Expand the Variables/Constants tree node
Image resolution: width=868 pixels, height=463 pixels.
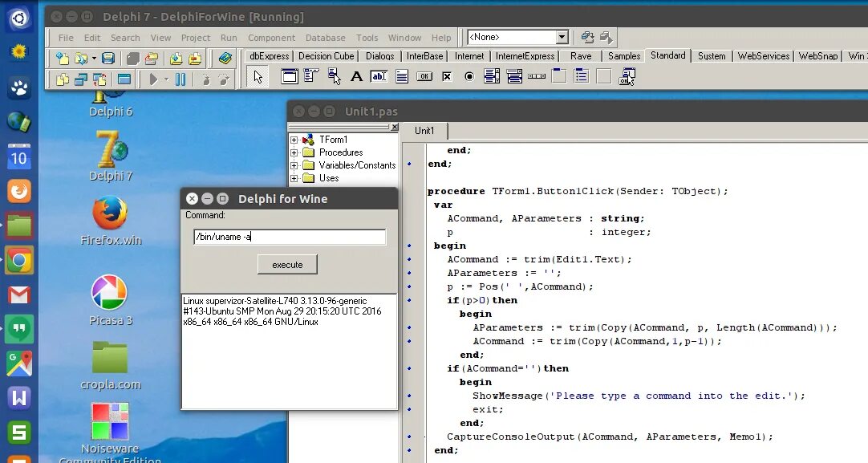coord(294,165)
